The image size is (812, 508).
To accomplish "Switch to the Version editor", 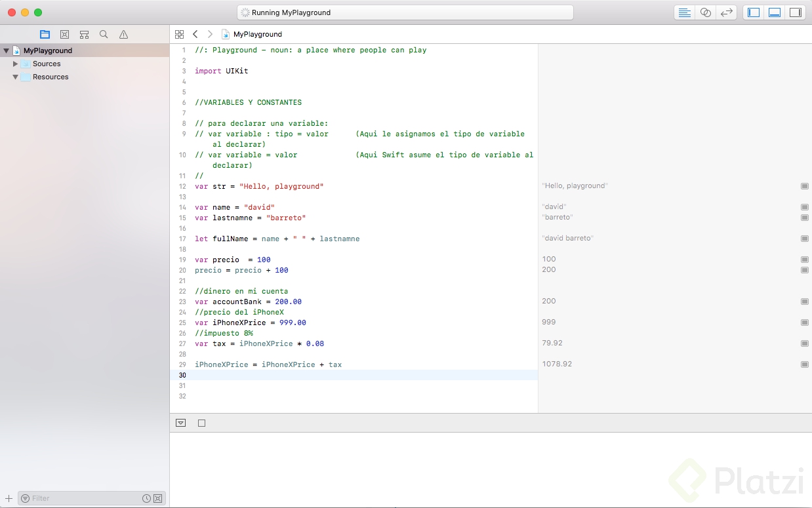I will click(726, 12).
